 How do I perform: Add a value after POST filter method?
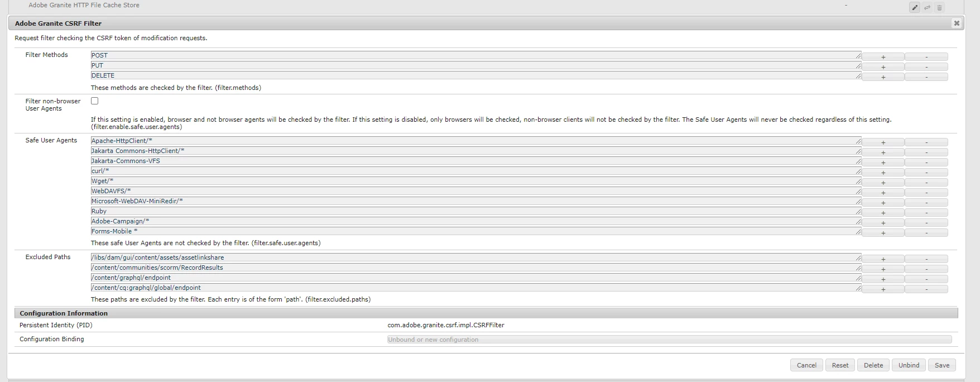(x=883, y=57)
